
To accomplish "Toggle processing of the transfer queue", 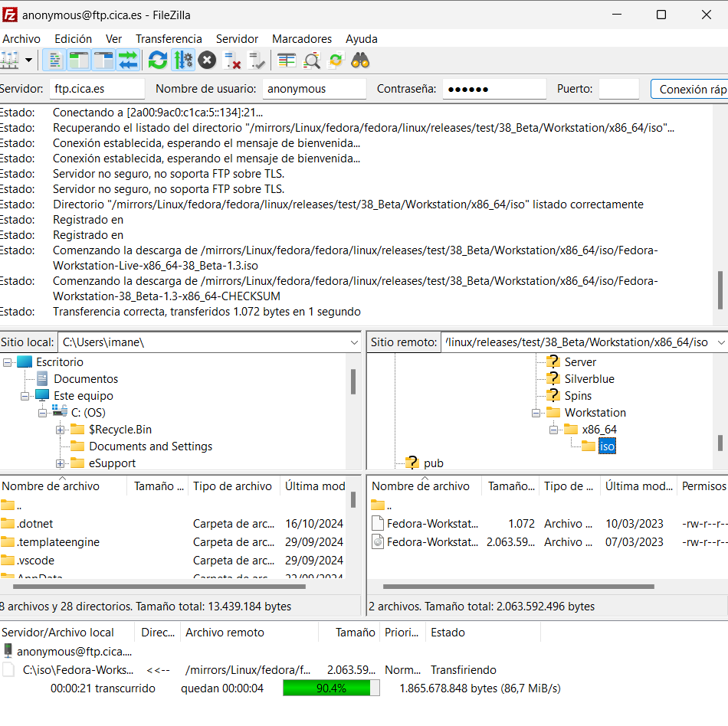I will click(183, 60).
